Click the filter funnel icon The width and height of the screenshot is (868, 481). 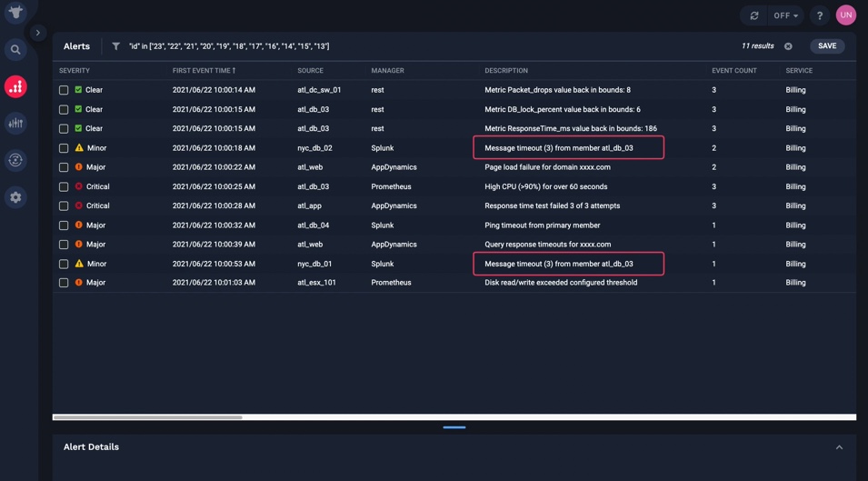[x=115, y=46]
